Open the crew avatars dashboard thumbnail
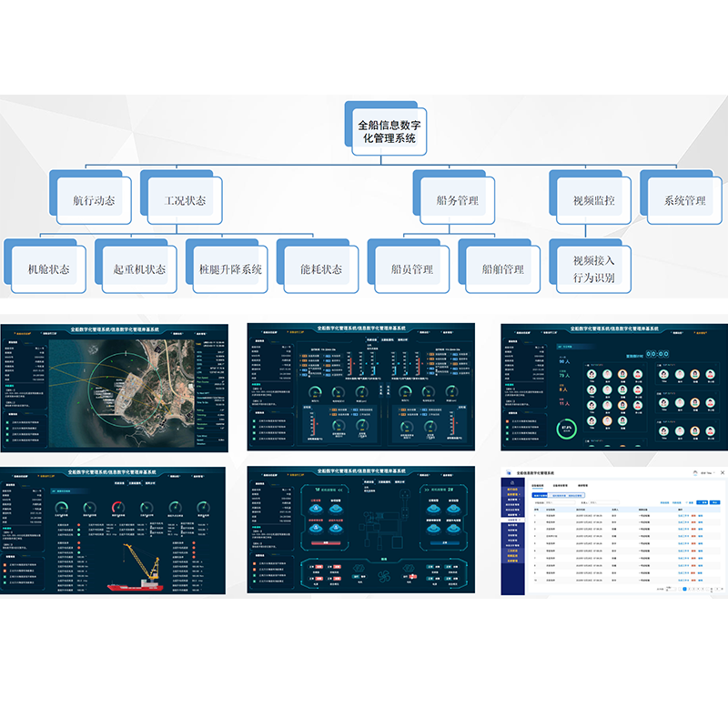This screenshot has width=728, height=728. click(613, 387)
